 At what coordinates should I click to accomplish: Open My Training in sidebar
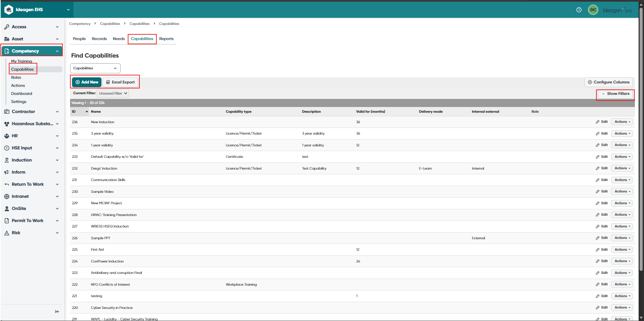(22, 61)
